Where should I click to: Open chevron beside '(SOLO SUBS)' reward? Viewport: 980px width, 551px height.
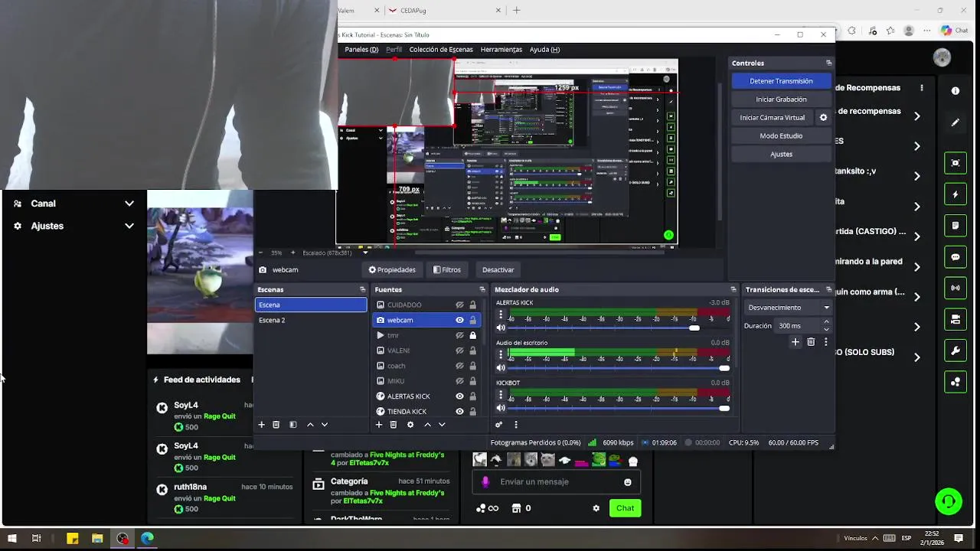click(x=916, y=357)
